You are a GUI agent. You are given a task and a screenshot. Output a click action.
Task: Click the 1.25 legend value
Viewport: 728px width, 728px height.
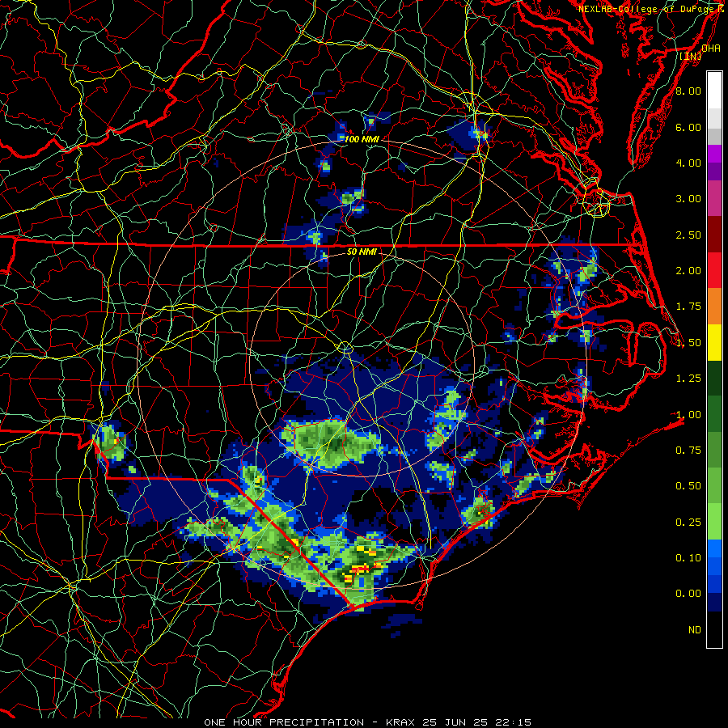click(x=688, y=379)
